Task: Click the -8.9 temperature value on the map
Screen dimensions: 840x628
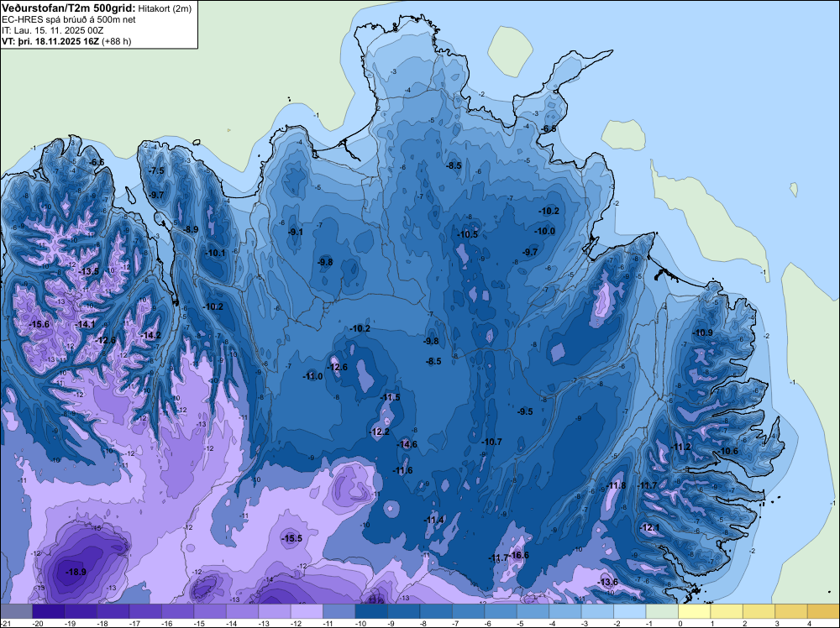Action: pos(190,229)
